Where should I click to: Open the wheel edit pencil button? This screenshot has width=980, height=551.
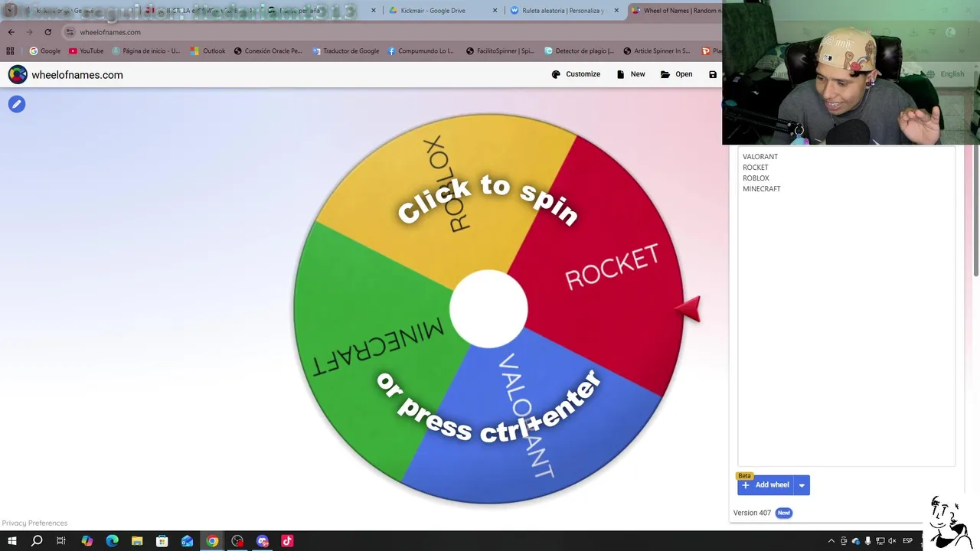[17, 104]
